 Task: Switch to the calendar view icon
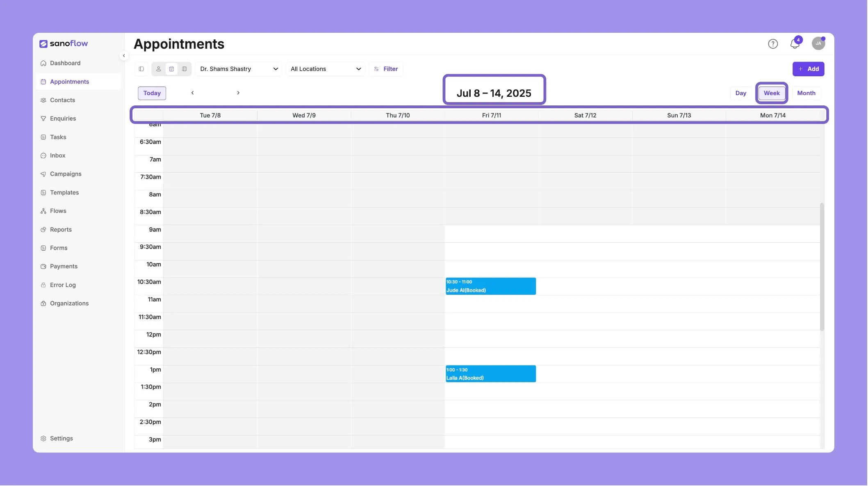(172, 69)
